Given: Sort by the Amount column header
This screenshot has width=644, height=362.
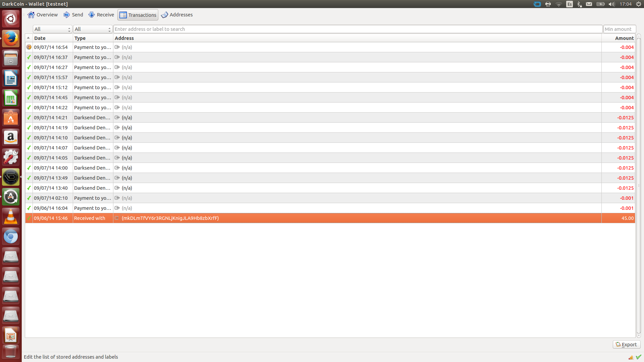Looking at the screenshot, I should 618,38.
